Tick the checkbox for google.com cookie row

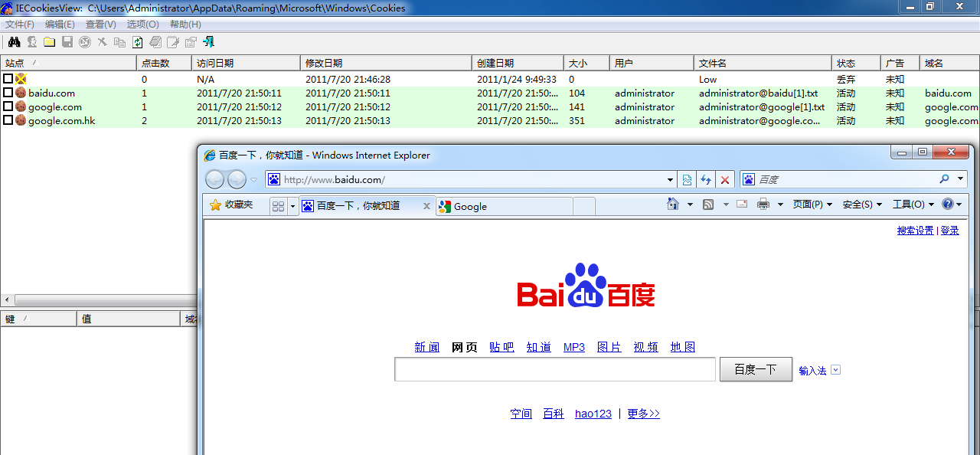point(8,106)
